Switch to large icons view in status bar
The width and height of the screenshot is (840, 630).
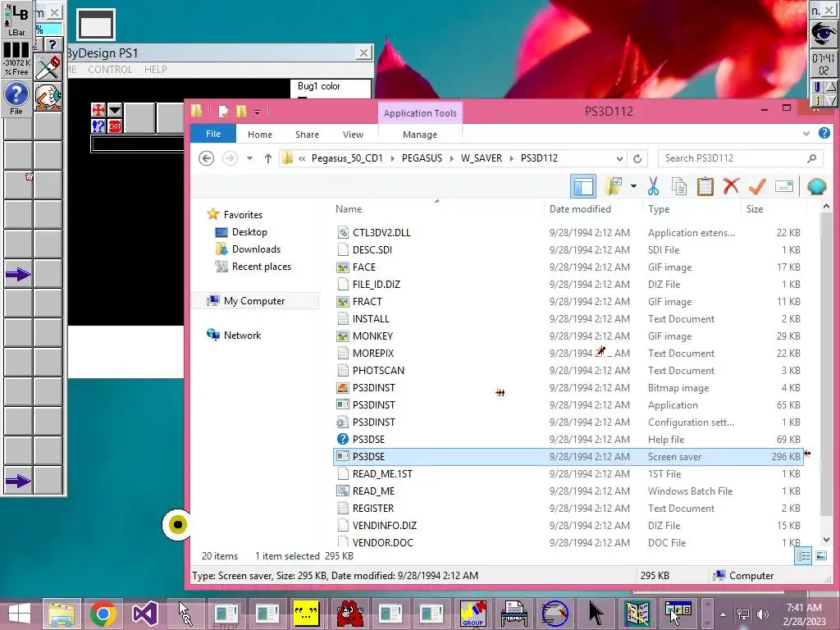click(820, 555)
